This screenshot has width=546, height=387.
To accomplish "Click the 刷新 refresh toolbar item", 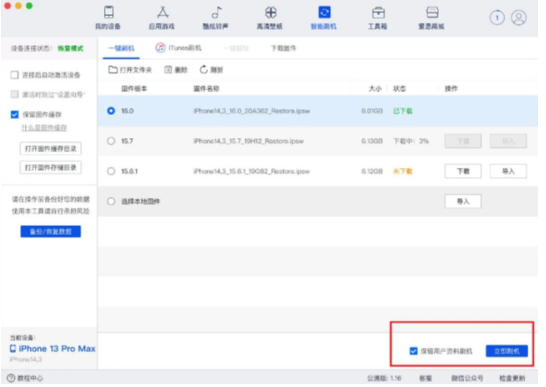I will 212,70.
